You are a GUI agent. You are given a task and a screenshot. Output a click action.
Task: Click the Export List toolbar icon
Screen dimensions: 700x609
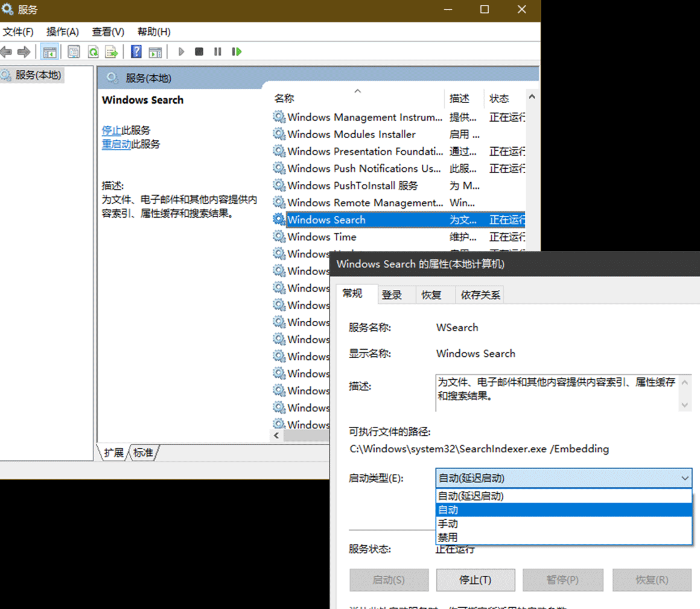[x=111, y=52]
